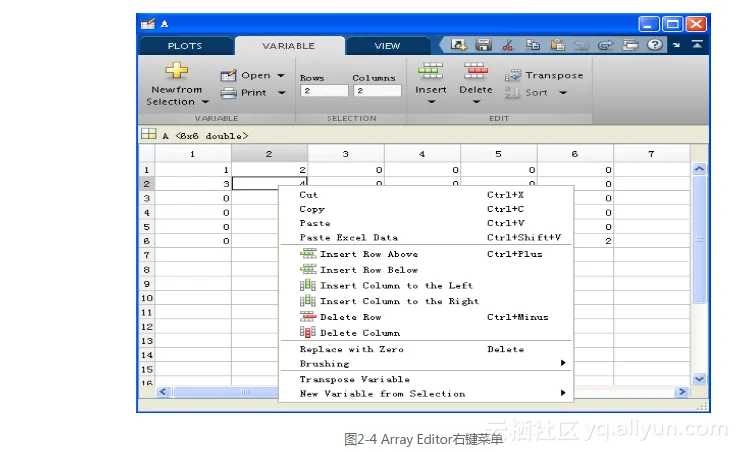This screenshot has width=739, height=452.
Task: Select column header 5
Action: (499, 154)
